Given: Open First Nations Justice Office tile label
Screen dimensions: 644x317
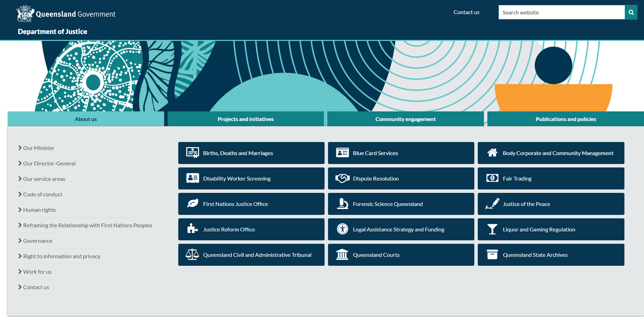Looking at the screenshot, I should pyautogui.click(x=236, y=204).
